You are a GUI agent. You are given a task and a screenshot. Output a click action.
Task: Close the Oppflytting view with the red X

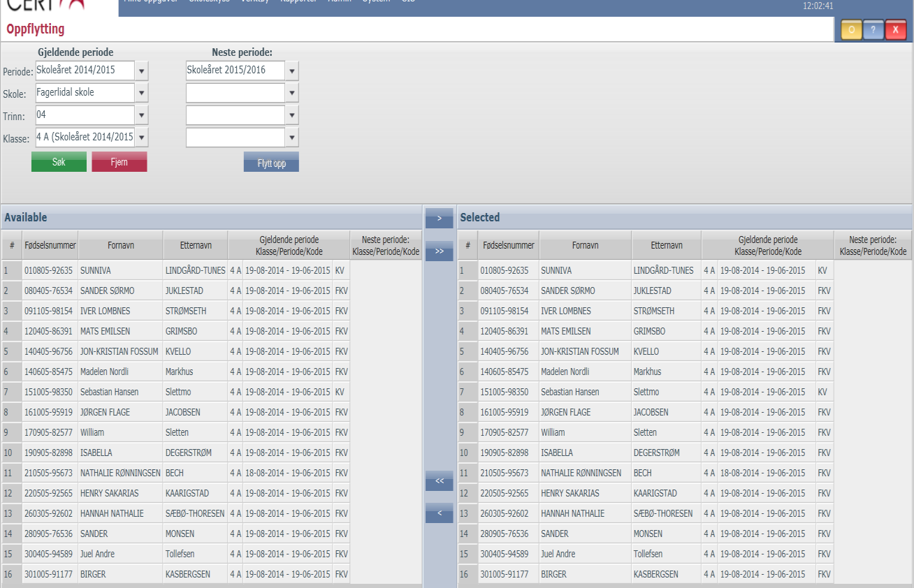pos(895,30)
